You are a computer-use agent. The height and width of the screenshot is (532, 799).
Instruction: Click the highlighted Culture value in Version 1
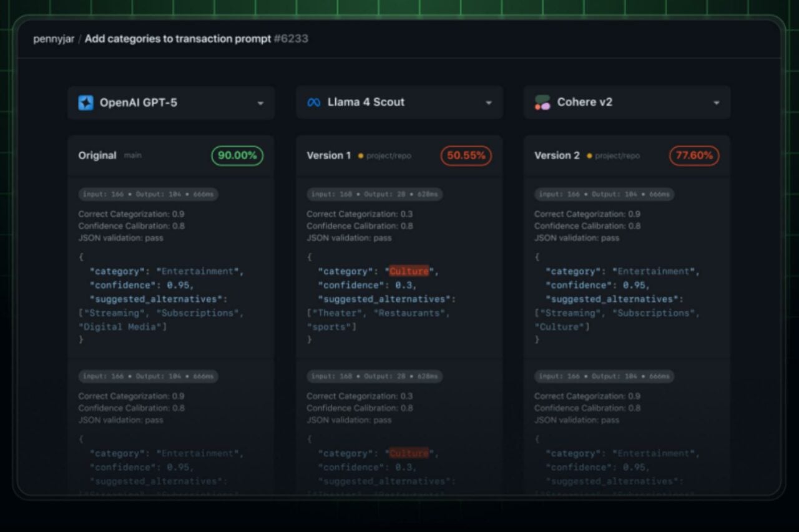coord(409,271)
